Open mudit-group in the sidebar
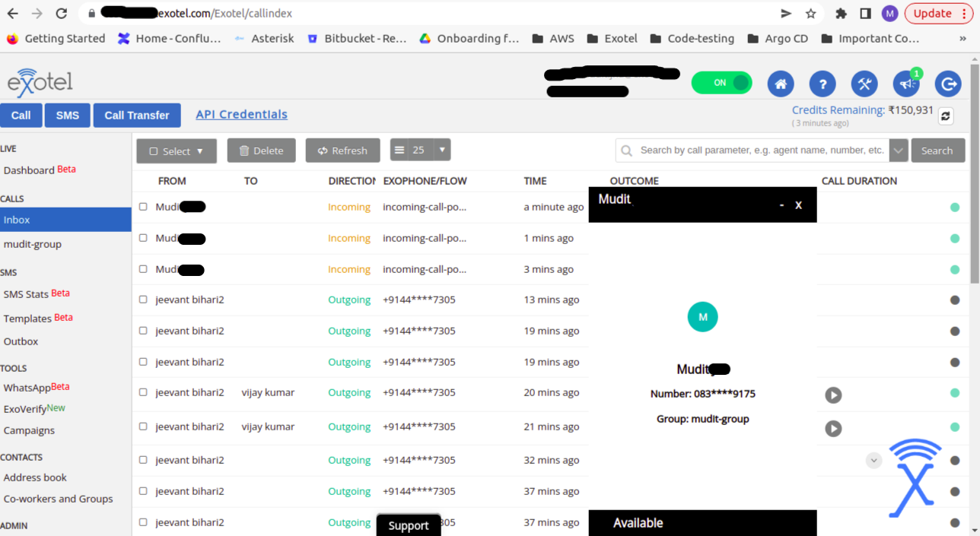This screenshot has width=980, height=536. (x=33, y=244)
